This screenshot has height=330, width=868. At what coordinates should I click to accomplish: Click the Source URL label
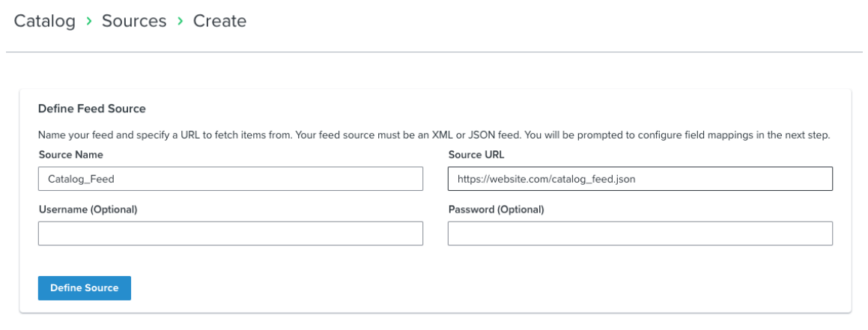[x=475, y=155]
